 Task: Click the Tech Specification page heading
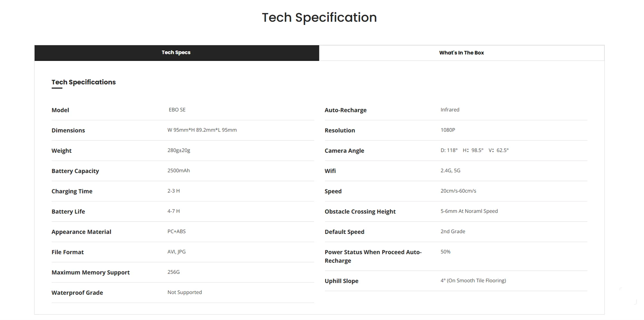(x=319, y=17)
